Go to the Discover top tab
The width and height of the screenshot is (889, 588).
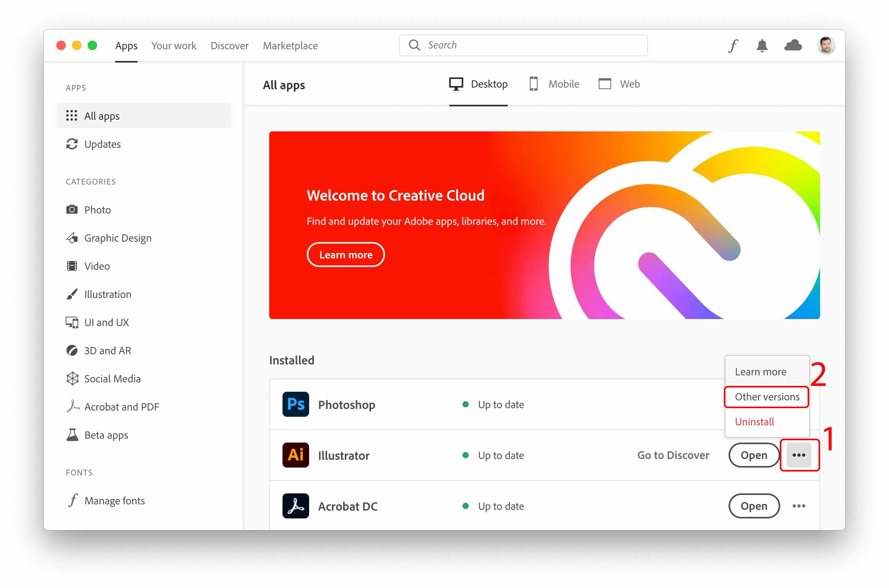[230, 46]
